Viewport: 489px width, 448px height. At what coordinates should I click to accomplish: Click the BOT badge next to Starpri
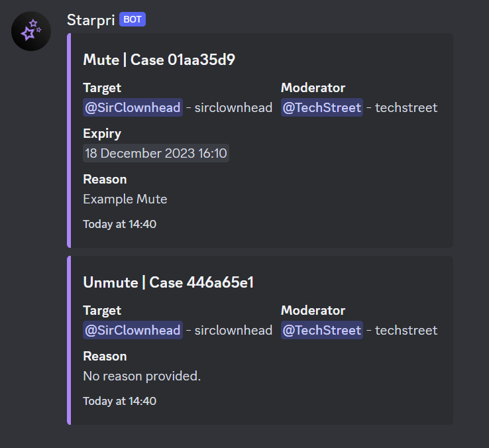tap(133, 20)
